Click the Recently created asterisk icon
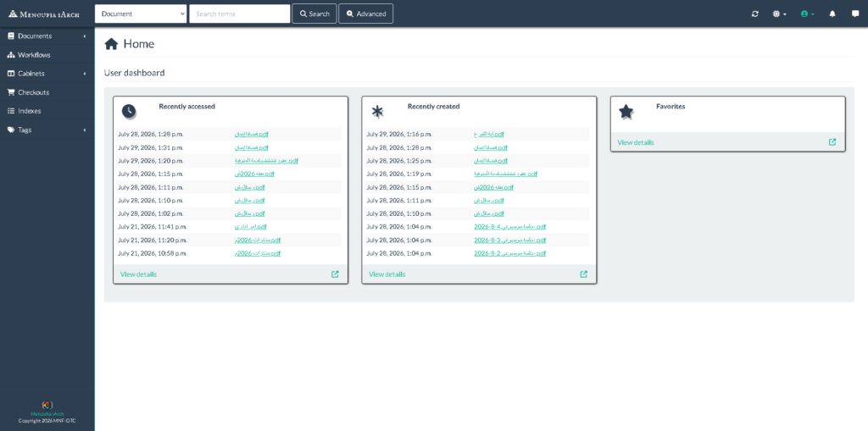 [377, 111]
